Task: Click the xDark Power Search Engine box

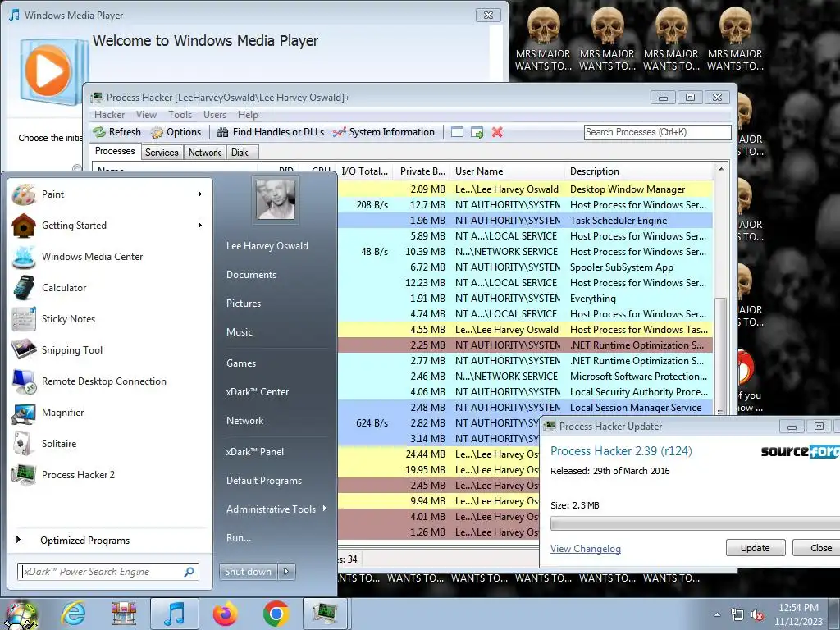Action: (108, 572)
